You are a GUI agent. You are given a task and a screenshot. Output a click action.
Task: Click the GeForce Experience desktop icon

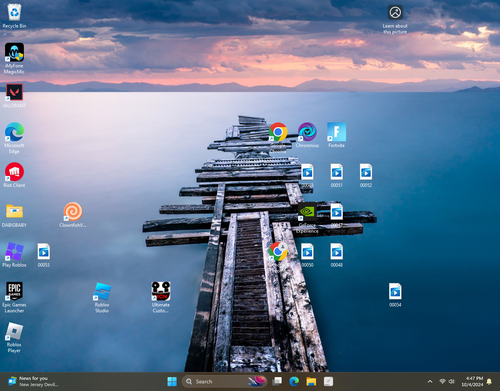[x=307, y=218]
